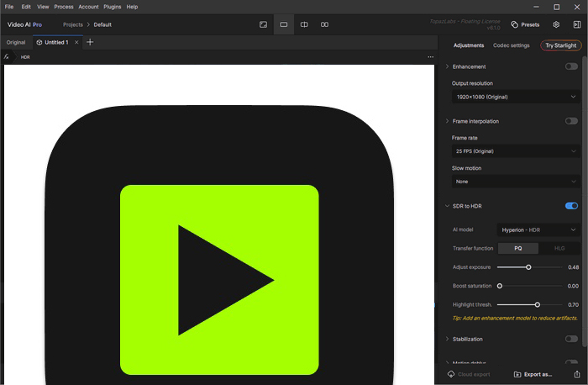Click the enhancement model tip text

[x=515, y=319]
